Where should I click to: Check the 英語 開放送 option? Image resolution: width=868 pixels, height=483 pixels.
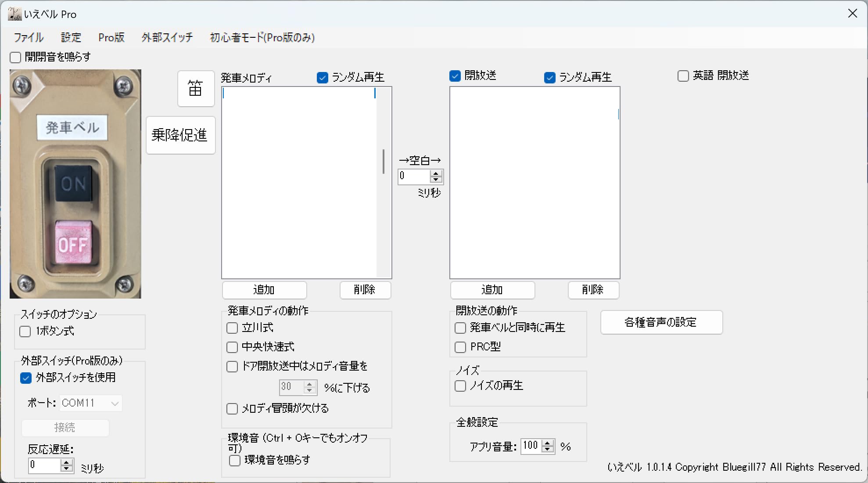pyautogui.click(x=683, y=76)
